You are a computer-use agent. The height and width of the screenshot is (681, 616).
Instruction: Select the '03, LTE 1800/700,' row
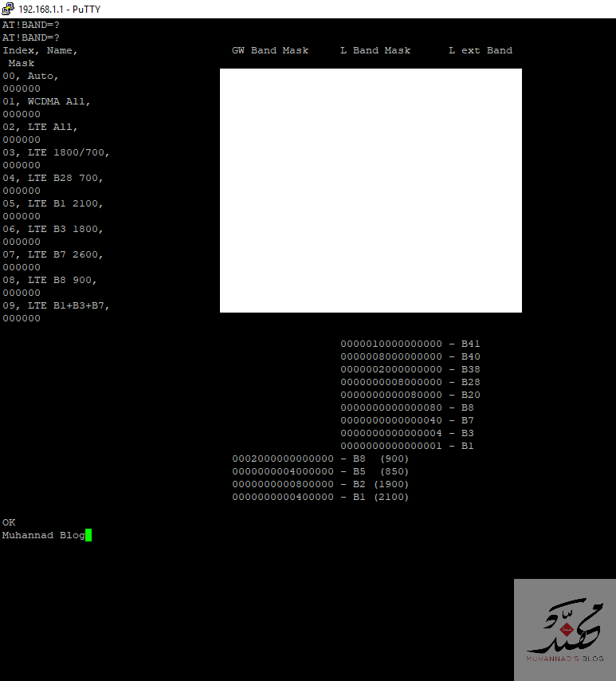[x=56, y=153]
